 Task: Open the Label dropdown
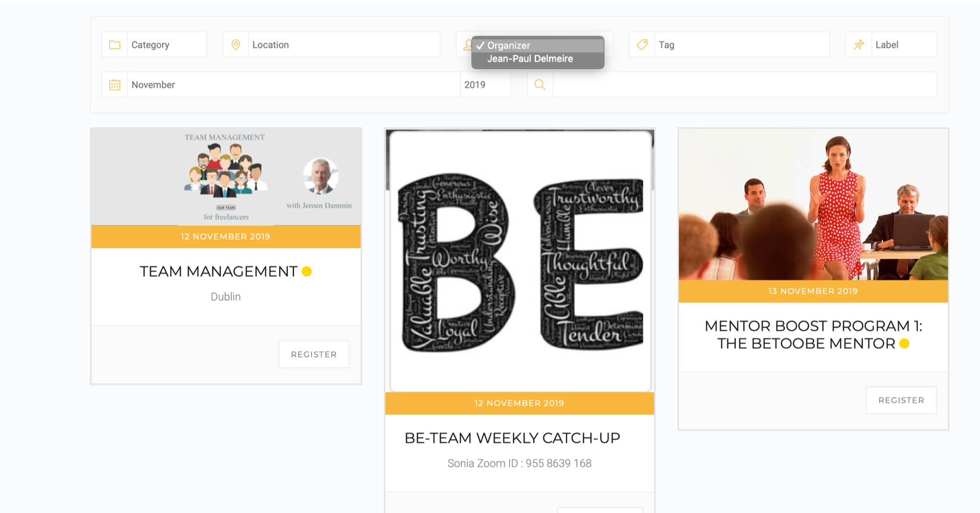[x=904, y=45]
